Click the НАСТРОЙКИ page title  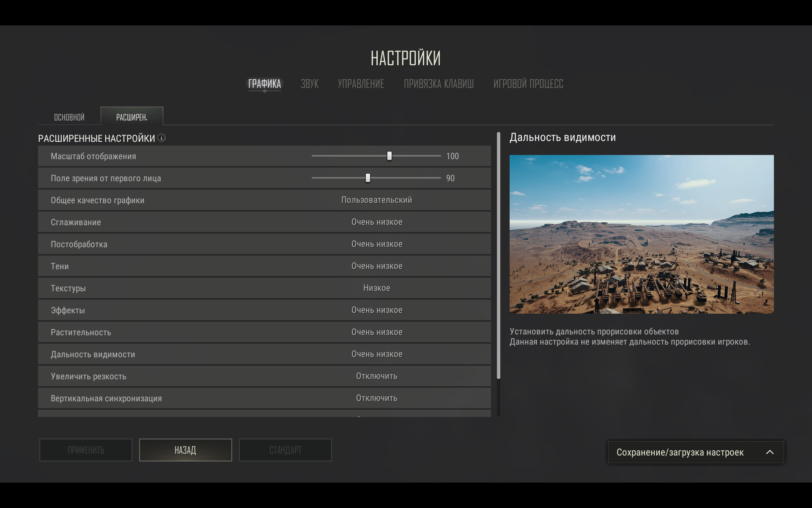click(406, 58)
